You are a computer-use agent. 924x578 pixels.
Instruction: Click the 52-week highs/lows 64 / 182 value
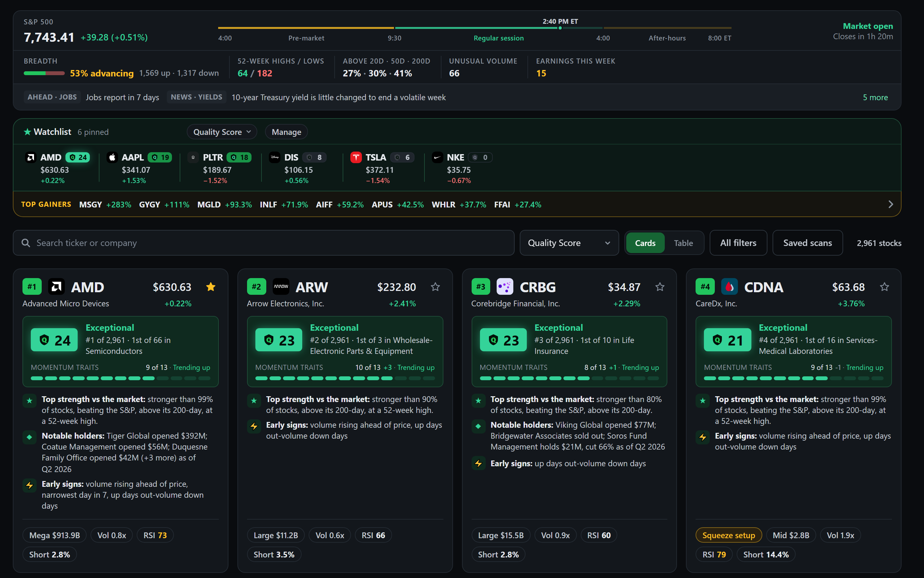[x=255, y=74]
